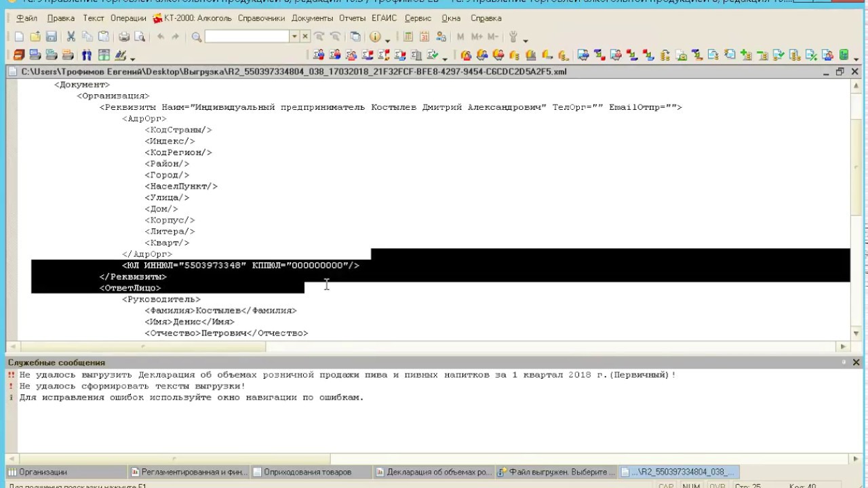The height and width of the screenshot is (488, 868).
Task: Expand dropdown arrow after pencil edit icon
Action: pyautogui.click(x=132, y=59)
